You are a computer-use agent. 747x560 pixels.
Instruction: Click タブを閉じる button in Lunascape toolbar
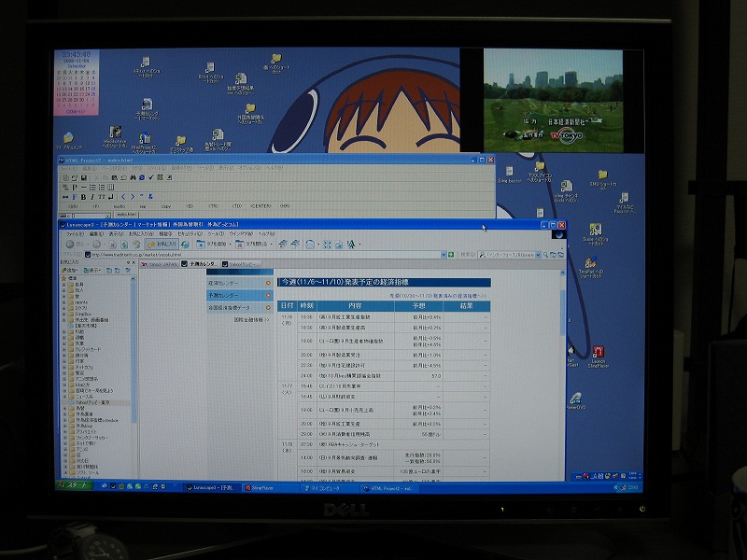click(253, 245)
